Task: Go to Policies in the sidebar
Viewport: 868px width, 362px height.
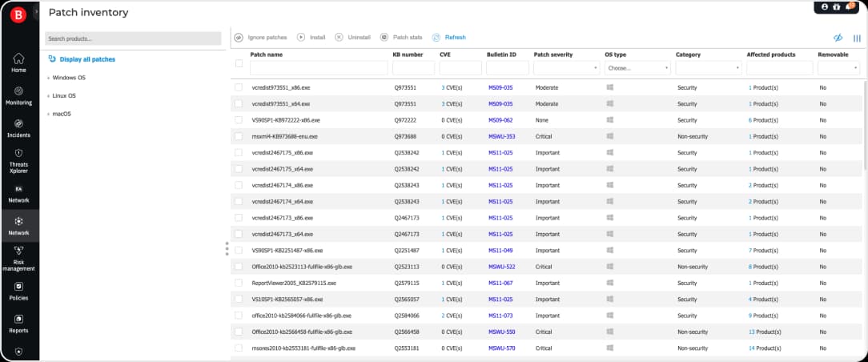Action: [x=19, y=292]
